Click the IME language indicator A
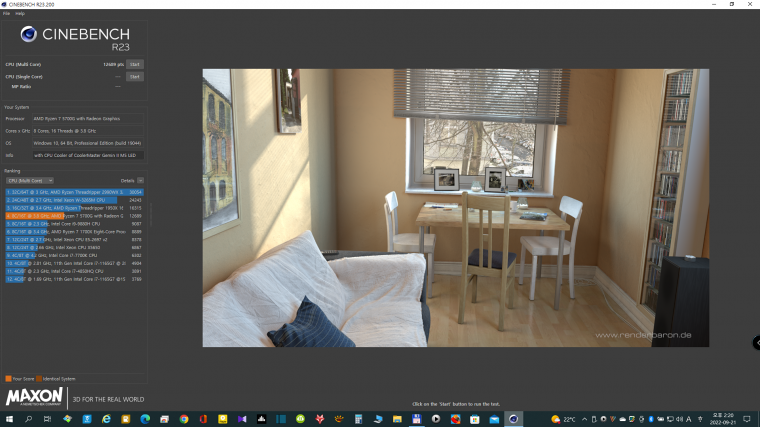Image resolution: width=760 pixels, height=427 pixels. 689,419
